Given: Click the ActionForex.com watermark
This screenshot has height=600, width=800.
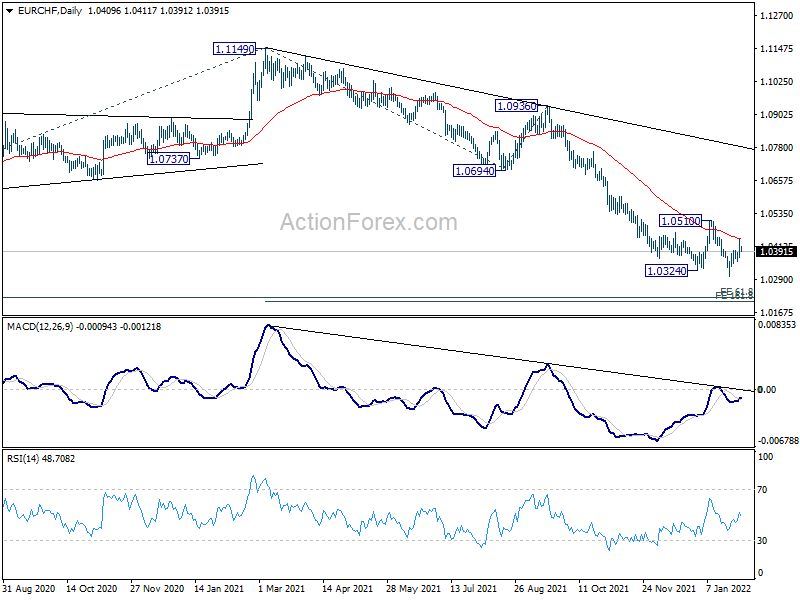Looking at the screenshot, I should pos(368,222).
